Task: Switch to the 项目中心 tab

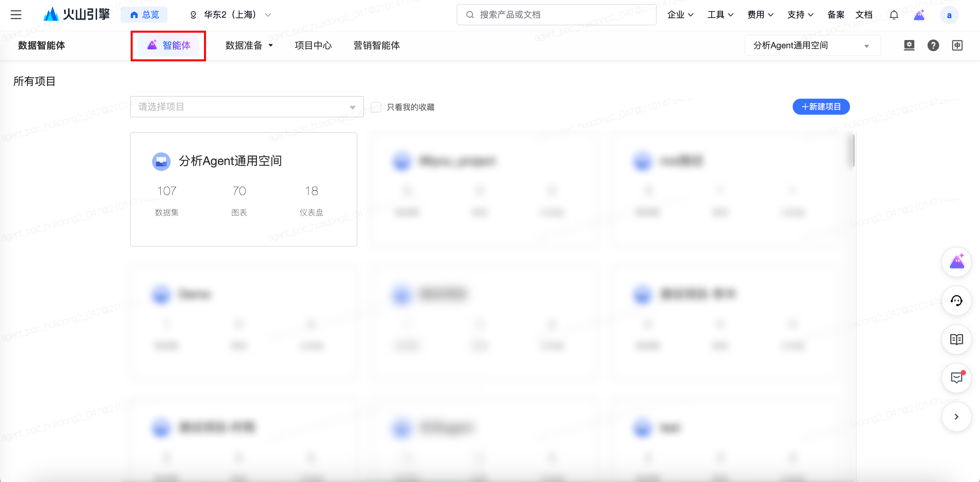Action: tap(313, 46)
